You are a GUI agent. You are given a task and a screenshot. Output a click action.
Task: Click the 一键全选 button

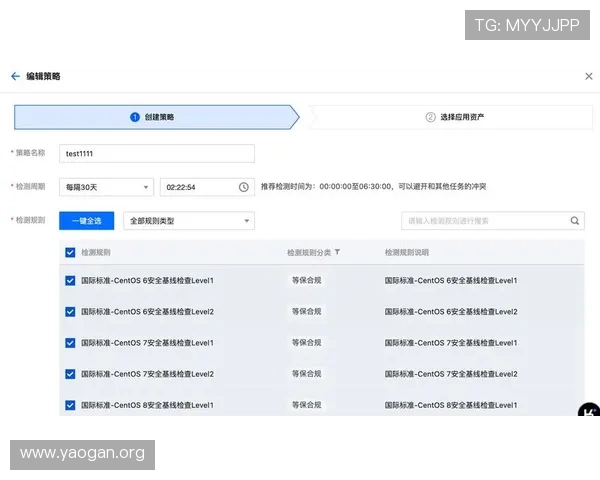[x=86, y=221]
